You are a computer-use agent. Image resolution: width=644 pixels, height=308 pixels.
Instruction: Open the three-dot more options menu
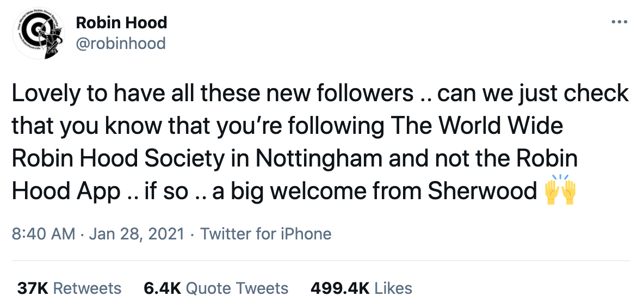(x=620, y=22)
